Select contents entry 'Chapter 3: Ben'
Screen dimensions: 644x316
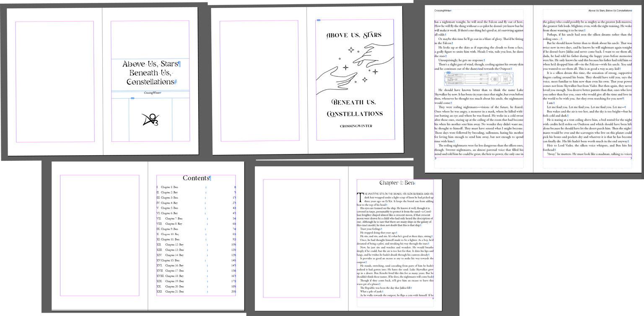169,198
